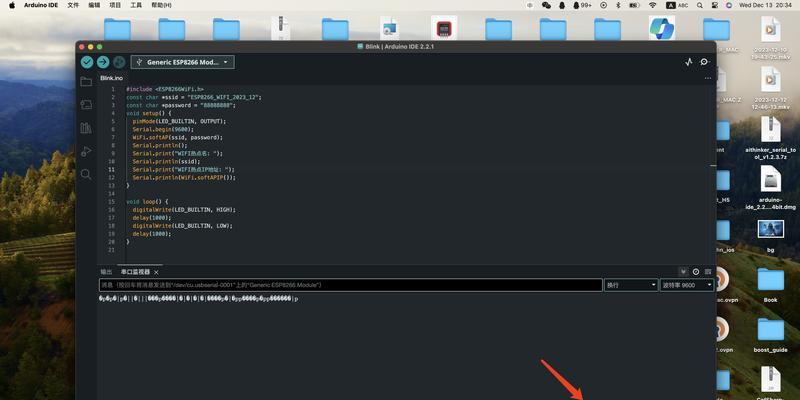Viewport: 800px width, 400px height.
Task: Click the void setup() line
Action: (x=148, y=113)
